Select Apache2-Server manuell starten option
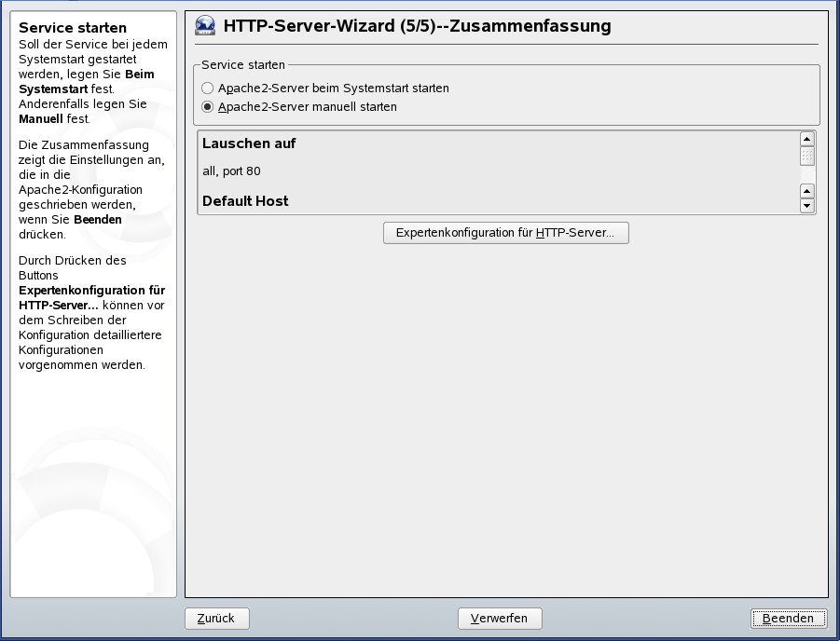Screen dimensions: 840x641 pyautogui.click(x=299, y=106)
